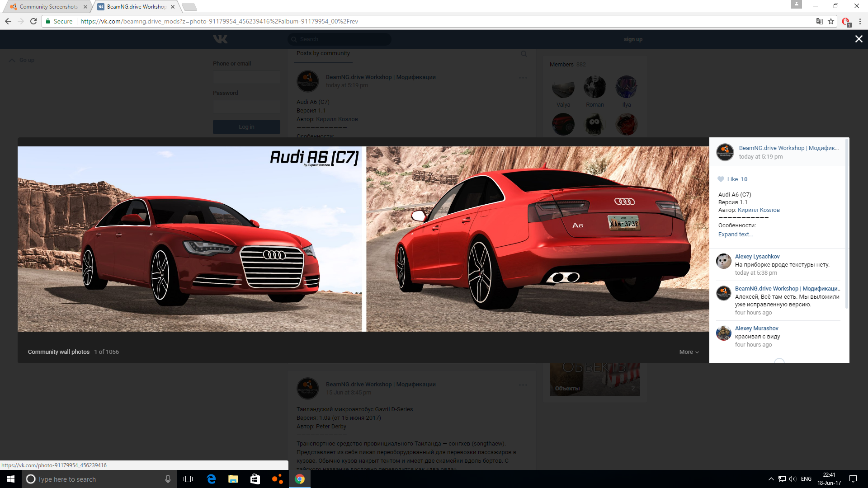Open BeamNG.drive Workshop avatar in photo panel
Viewport: 868px width, 488px height.
pos(725,152)
